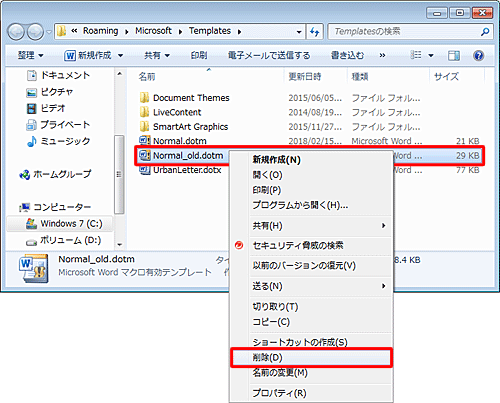Image resolution: width=500 pixels, height=403 pixels.
Task: Select ホームグループ in the navigation pane
Action: tap(55, 174)
